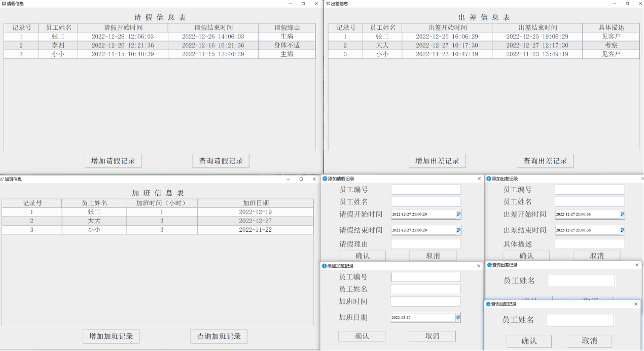Open calendar picker for 请假结束时间
644x351 pixels.
pos(459,230)
